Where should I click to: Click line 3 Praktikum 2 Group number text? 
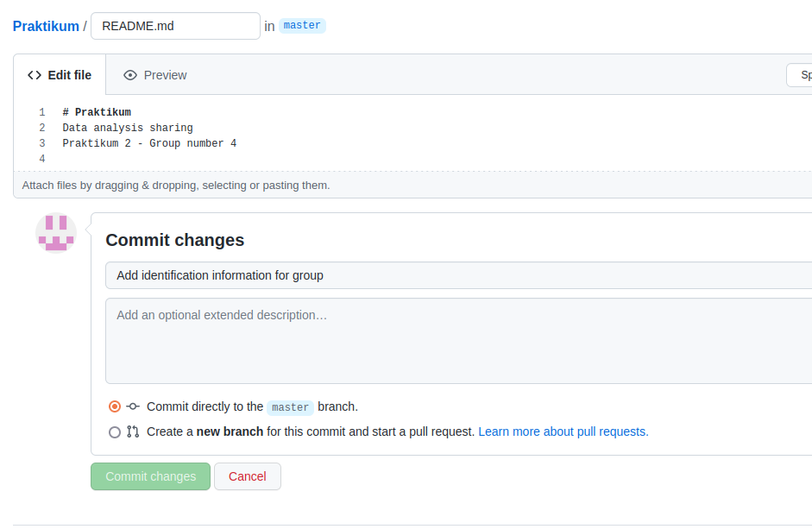click(x=149, y=143)
